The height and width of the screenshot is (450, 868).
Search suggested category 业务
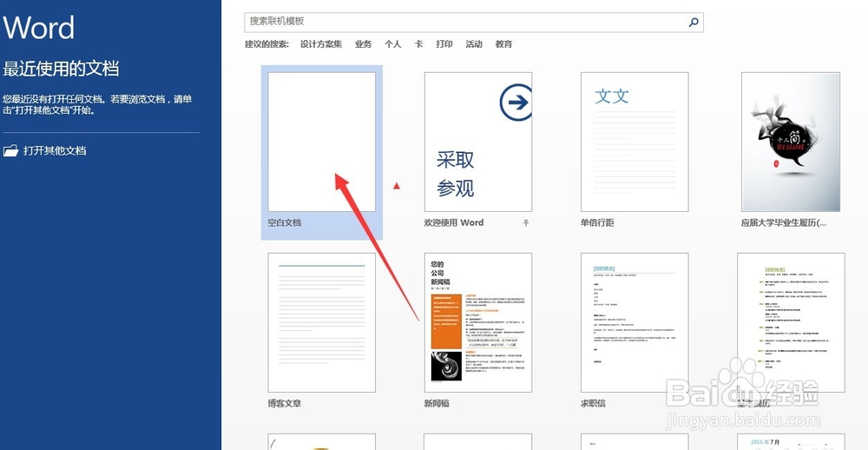click(x=363, y=44)
